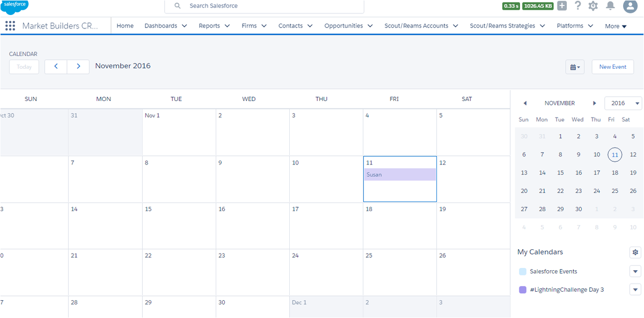Click the My Calendars heading
The width and height of the screenshot is (644, 318).
(x=540, y=252)
